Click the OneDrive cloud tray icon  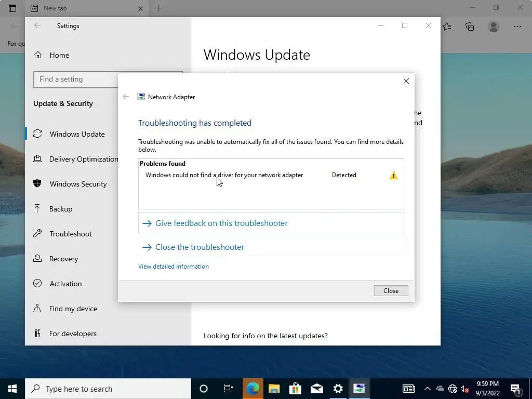pyautogui.click(x=440, y=389)
